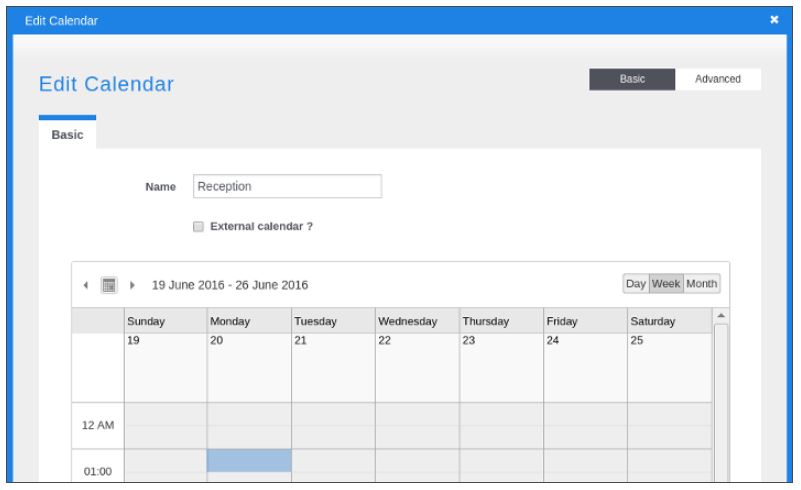Switch to Day view
Image resolution: width=801 pixels, height=490 pixels.
click(636, 284)
